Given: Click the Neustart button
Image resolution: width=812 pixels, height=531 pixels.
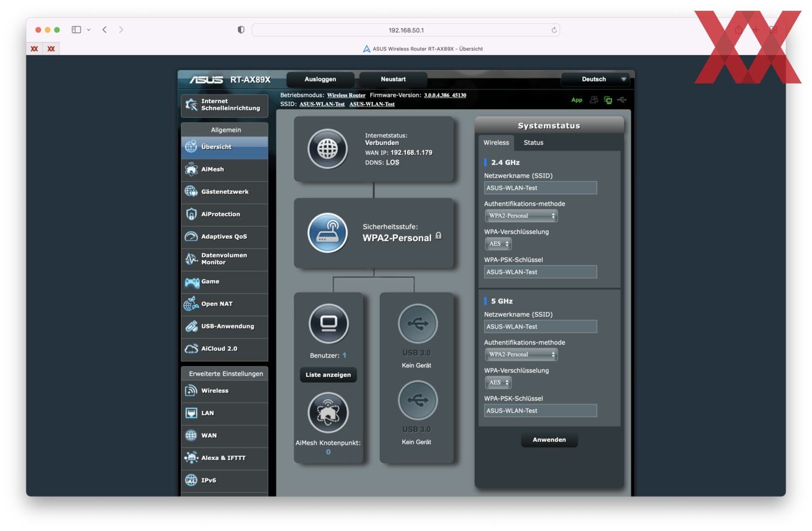Looking at the screenshot, I should coord(393,79).
